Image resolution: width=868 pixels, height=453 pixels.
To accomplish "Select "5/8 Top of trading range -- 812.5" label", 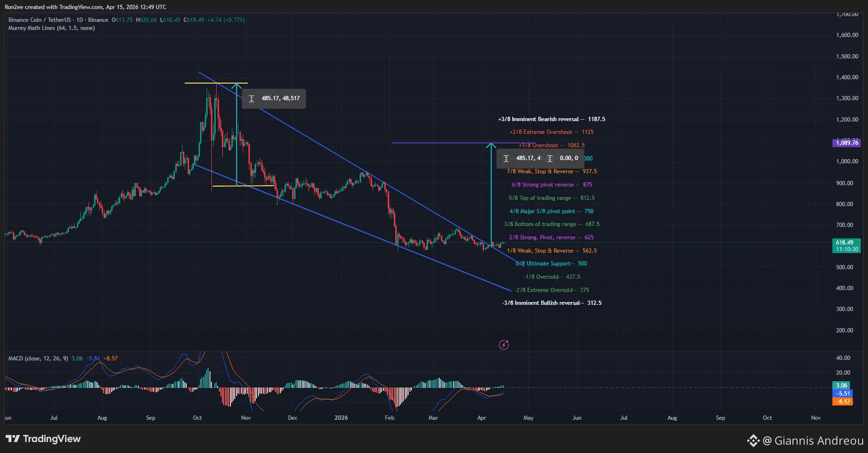I will point(552,198).
